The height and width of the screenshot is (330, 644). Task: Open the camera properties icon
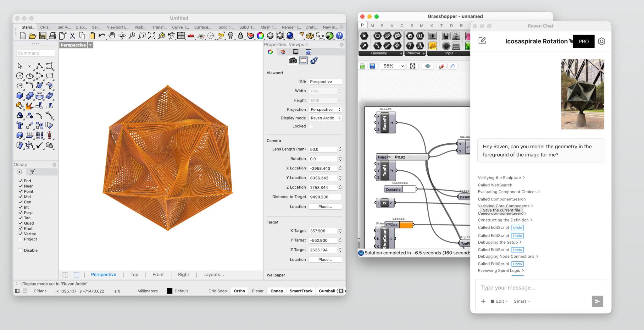(293, 61)
